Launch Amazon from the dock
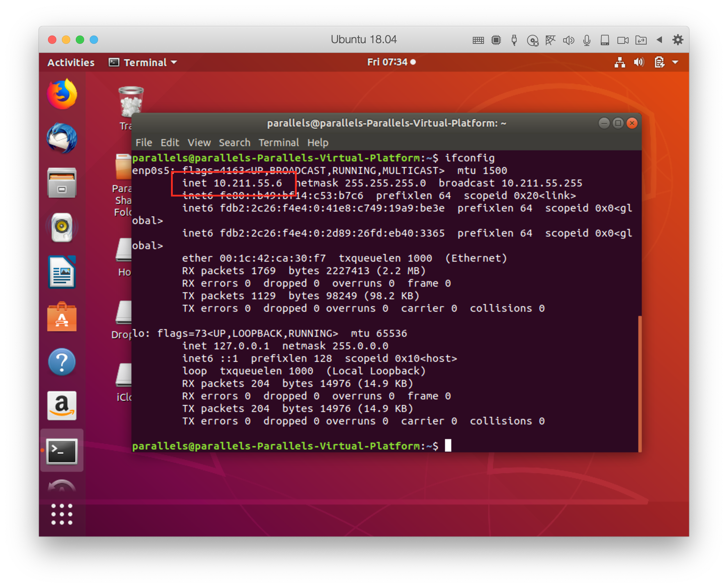Viewport: 728px width, 588px height. click(x=62, y=406)
